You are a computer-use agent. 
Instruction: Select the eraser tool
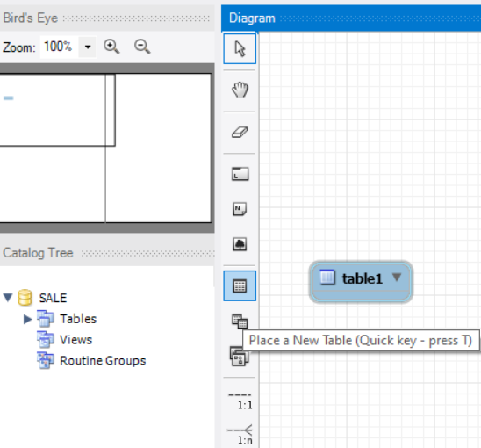point(240,133)
